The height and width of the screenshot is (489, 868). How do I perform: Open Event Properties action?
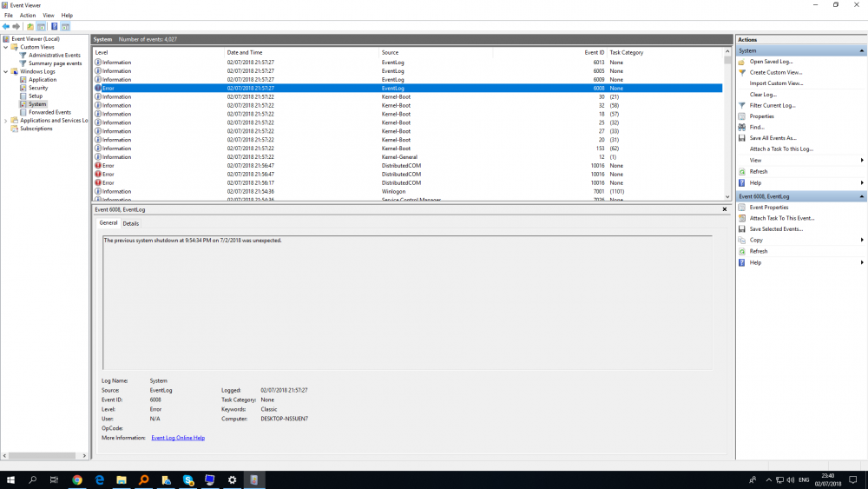[x=768, y=207]
